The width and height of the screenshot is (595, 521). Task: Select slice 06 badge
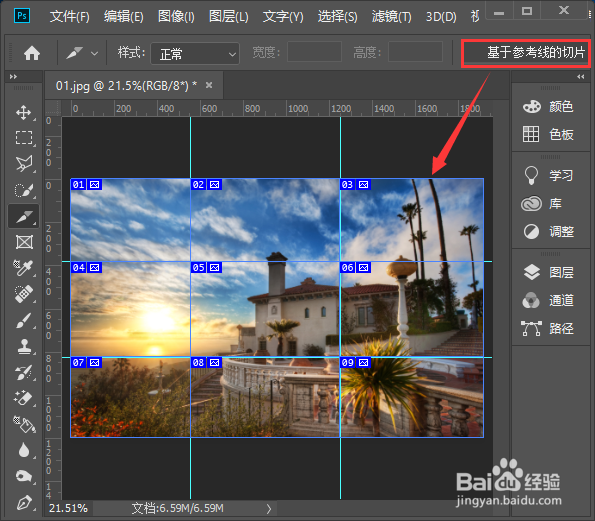click(x=355, y=268)
